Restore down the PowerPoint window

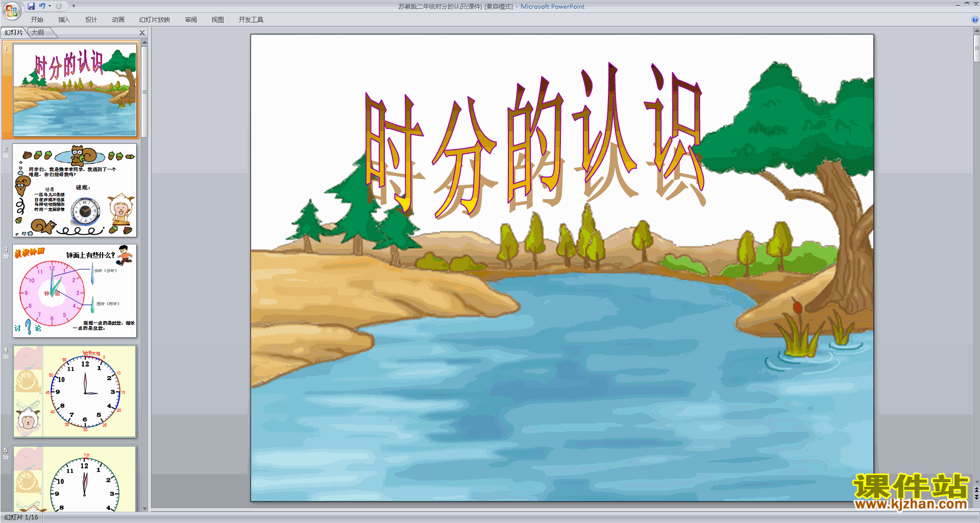pyautogui.click(x=967, y=4)
